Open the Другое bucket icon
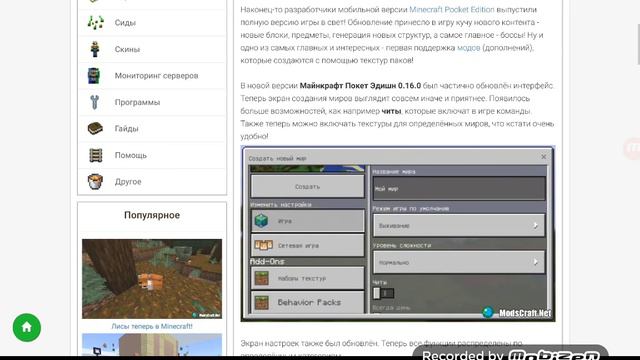The image size is (640, 360). (x=95, y=182)
